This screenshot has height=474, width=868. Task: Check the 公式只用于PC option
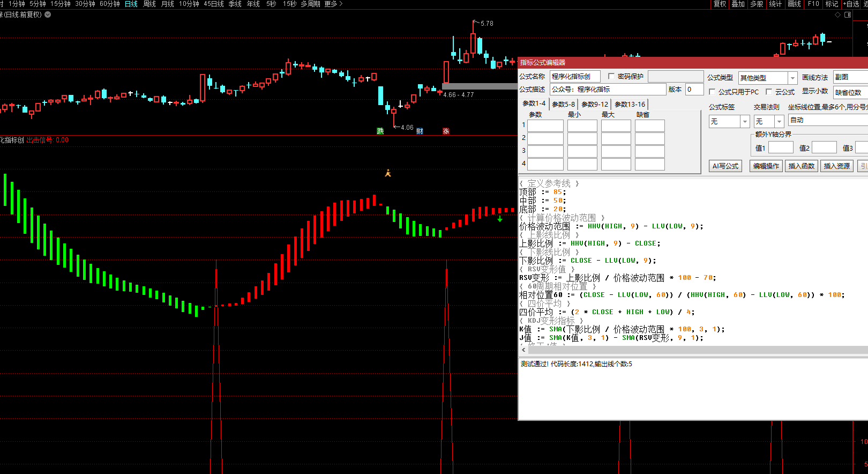pos(713,92)
